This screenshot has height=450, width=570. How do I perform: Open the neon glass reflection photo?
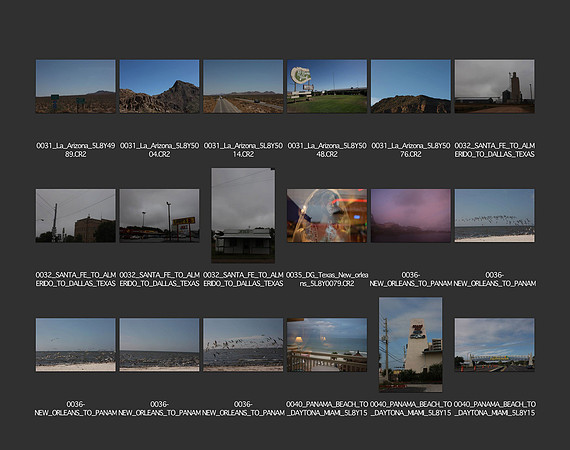[327, 216]
